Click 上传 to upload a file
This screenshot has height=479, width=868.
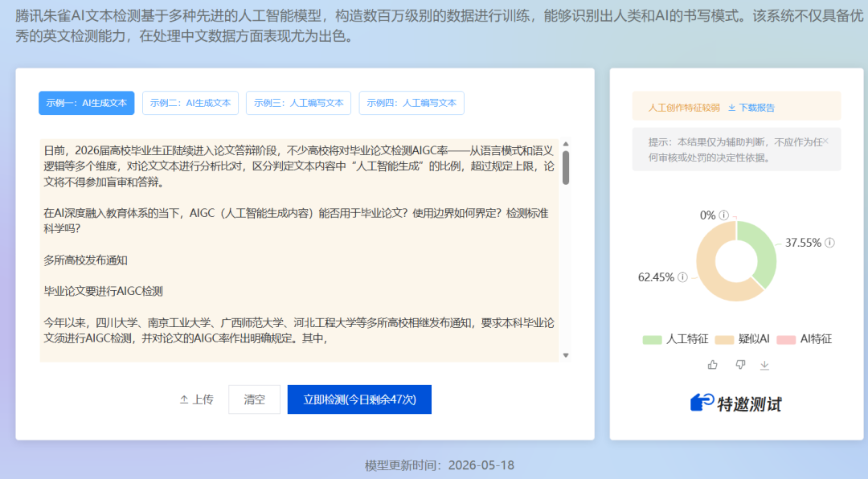coord(197,399)
